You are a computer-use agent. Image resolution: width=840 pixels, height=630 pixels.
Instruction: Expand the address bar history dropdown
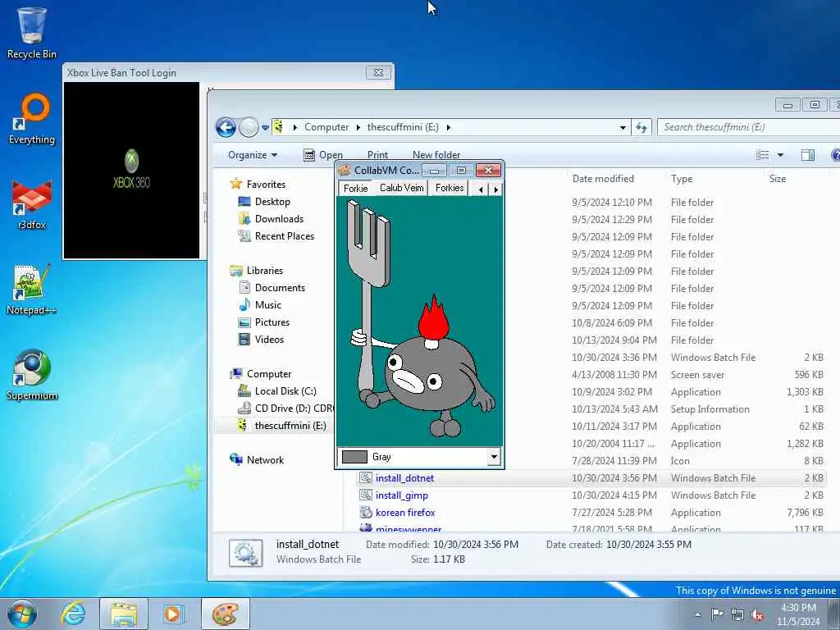623,127
